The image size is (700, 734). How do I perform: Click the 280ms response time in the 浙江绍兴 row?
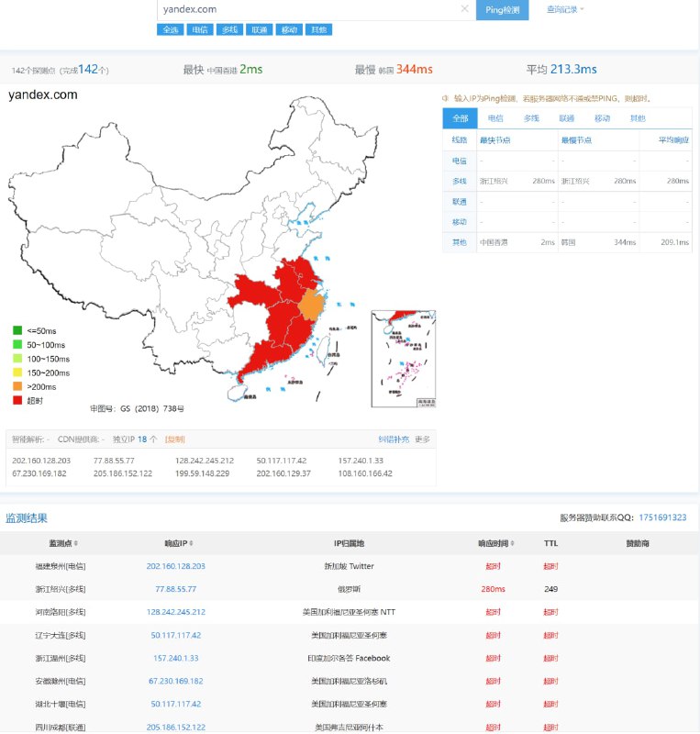click(x=493, y=589)
